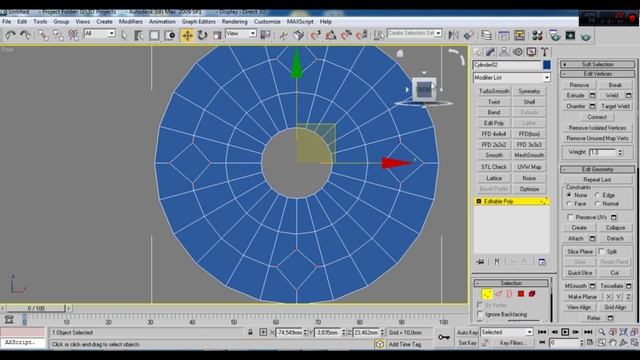Toggle the Angle Snap icon
This screenshot has height=360, width=640.
point(331,36)
